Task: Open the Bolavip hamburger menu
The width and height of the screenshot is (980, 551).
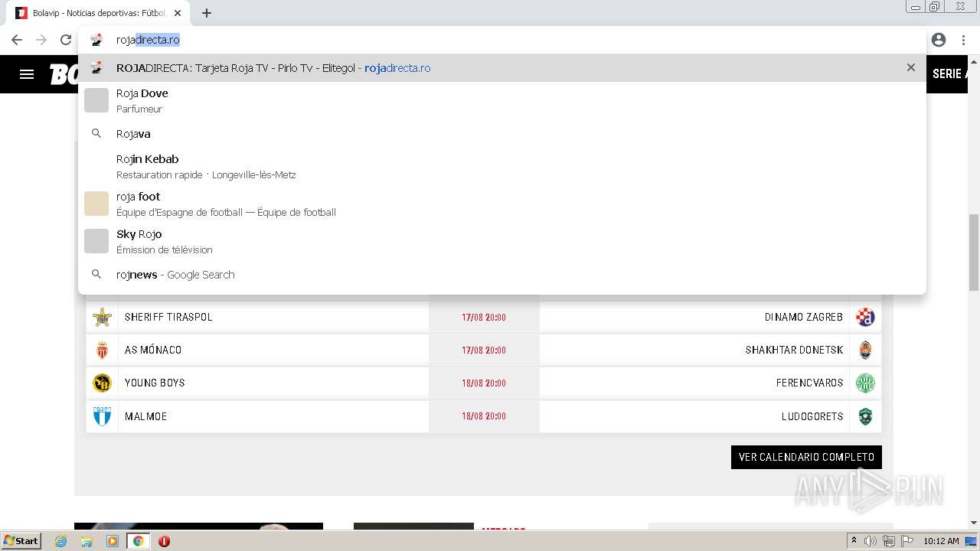Action: pyautogui.click(x=27, y=74)
